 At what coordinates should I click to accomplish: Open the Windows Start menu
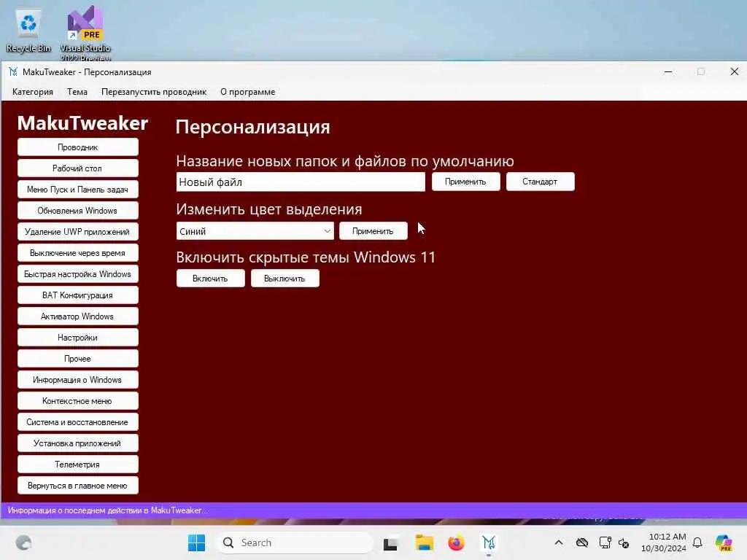[x=196, y=542]
